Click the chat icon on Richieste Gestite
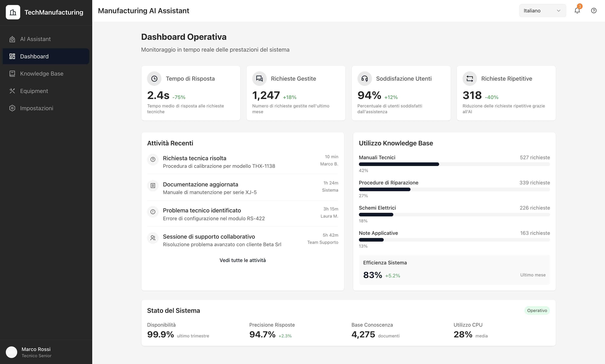 259,78
